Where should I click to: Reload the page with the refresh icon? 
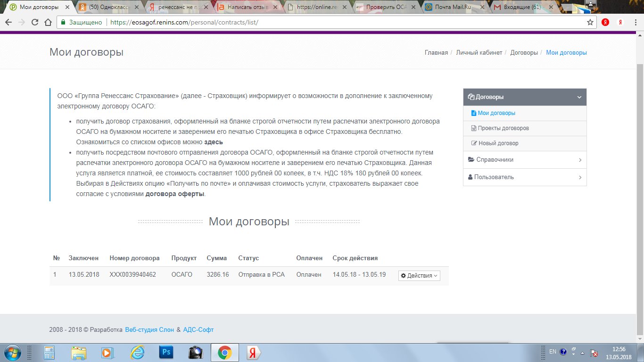click(34, 22)
